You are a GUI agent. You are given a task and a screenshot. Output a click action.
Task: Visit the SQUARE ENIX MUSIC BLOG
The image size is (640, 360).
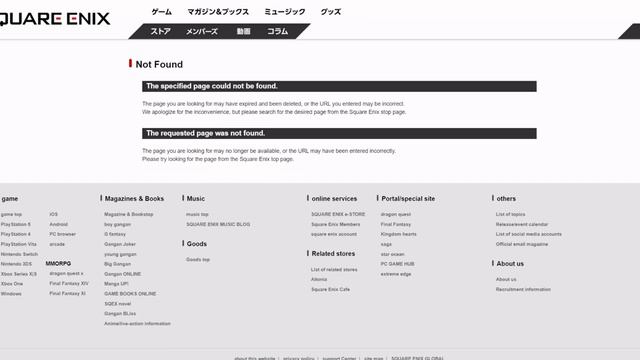click(218, 224)
